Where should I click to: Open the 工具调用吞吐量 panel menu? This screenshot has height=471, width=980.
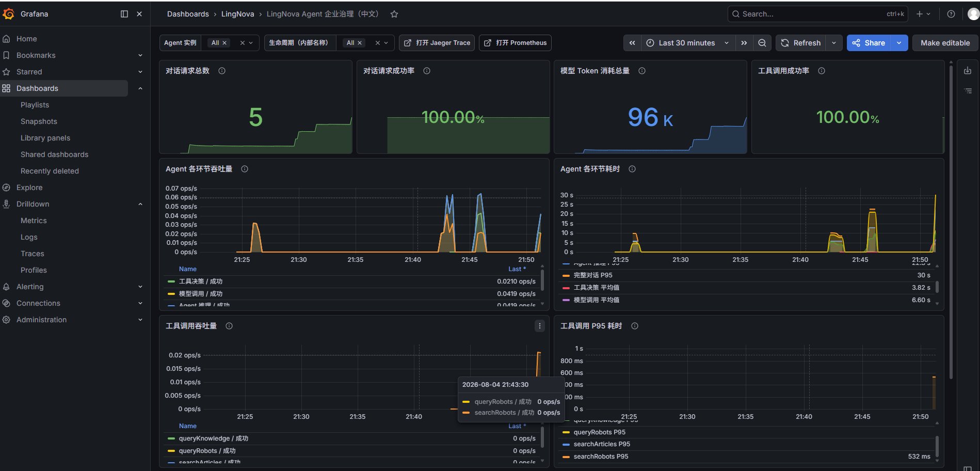[x=540, y=326]
